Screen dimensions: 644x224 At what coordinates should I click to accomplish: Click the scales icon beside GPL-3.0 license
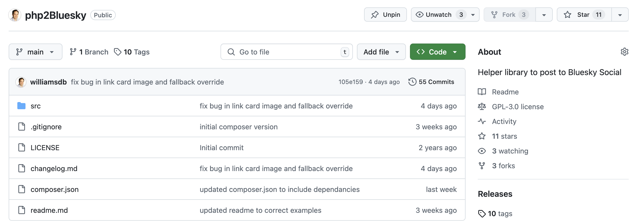482,107
